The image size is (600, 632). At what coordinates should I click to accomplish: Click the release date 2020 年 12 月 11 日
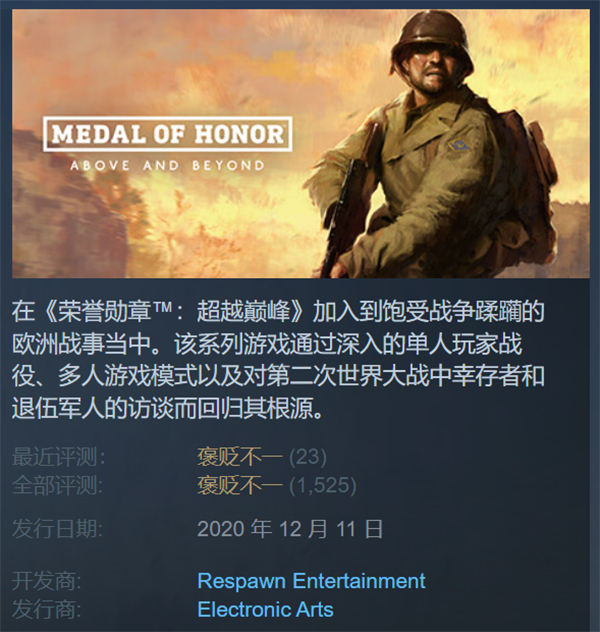pyautogui.click(x=290, y=529)
